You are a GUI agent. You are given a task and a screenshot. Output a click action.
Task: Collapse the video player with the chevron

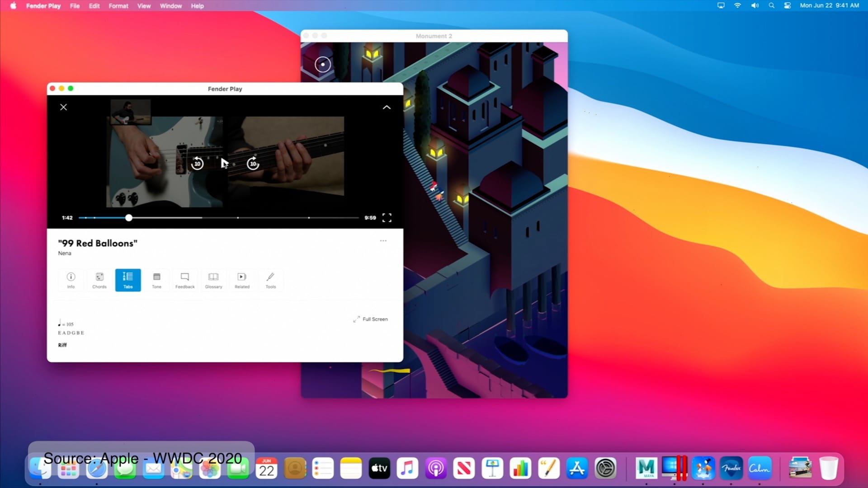[387, 107]
